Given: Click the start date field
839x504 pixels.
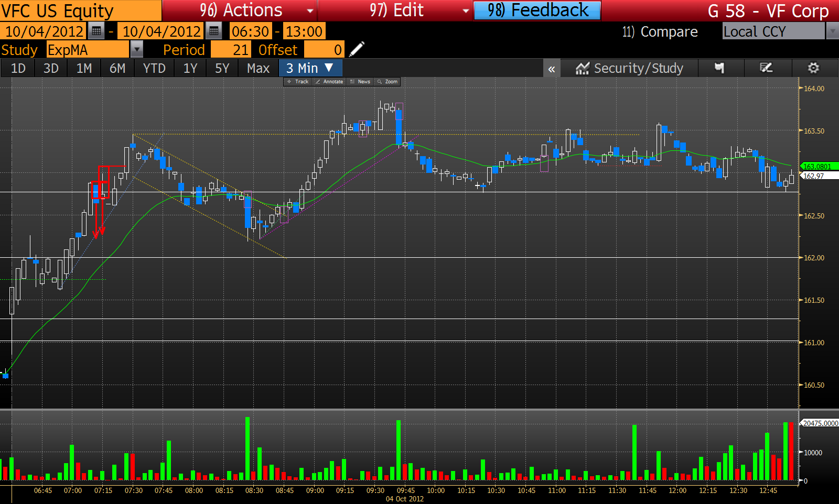Looking at the screenshot, I should [x=44, y=31].
